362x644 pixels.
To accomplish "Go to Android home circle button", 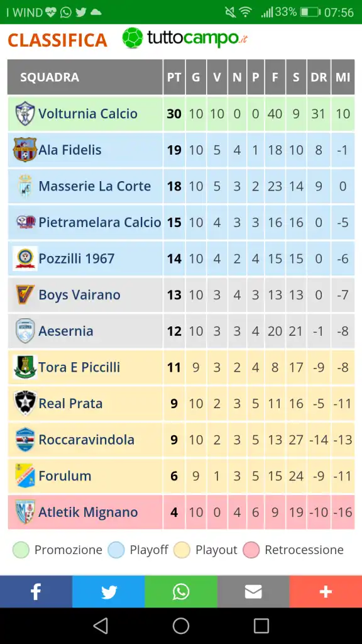I will (x=181, y=626).
